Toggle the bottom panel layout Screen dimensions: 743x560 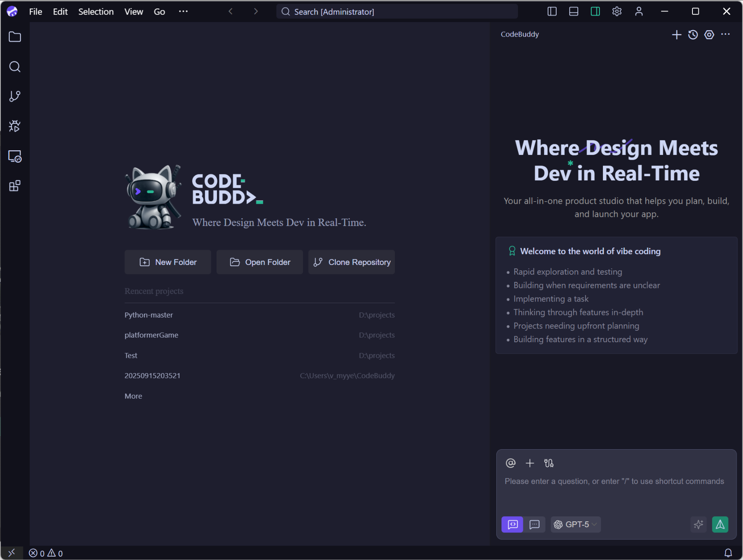(x=573, y=11)
